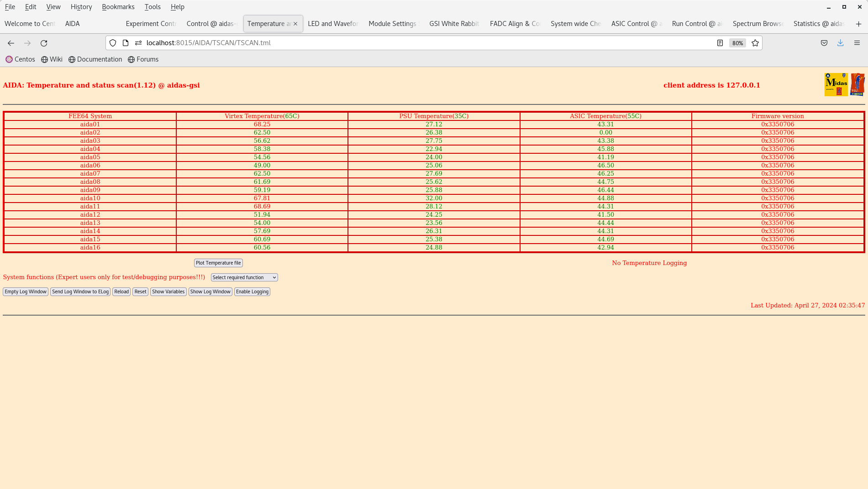Select the aida11 Virtex temperature 68.69
868x489 pixels.
click(262, 206)
